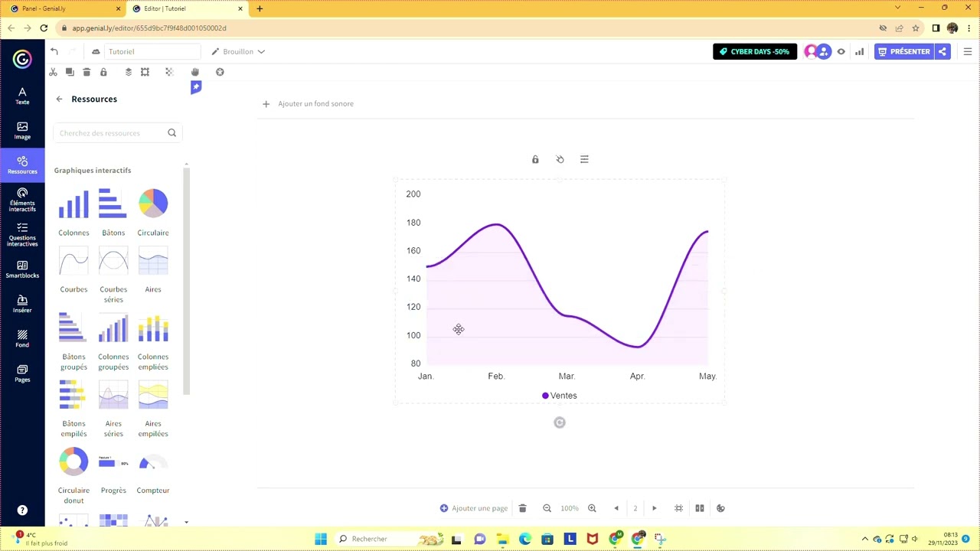Open the Smartblocks panel
The image size is (980, 551).
22,269
